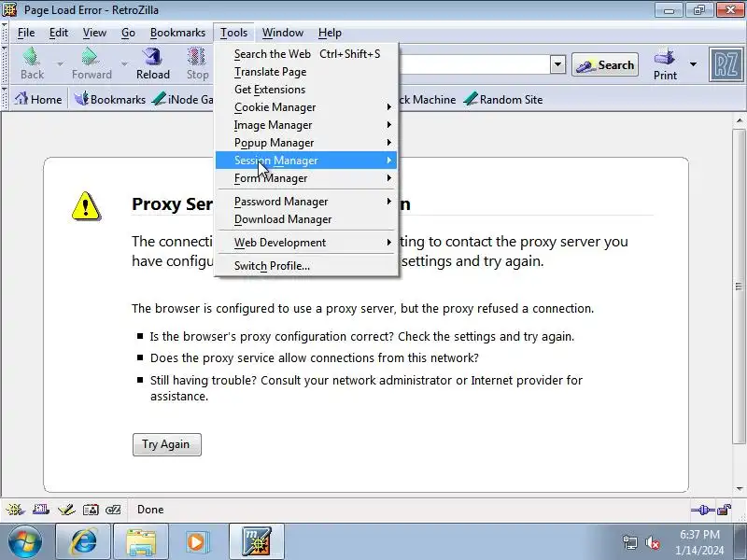Open Session Manager submenu

pyautogui.click(x=306, y=160)
